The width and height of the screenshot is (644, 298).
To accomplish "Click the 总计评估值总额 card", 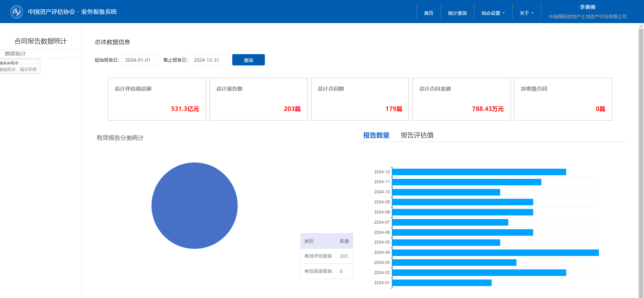I will click(157, 99).
